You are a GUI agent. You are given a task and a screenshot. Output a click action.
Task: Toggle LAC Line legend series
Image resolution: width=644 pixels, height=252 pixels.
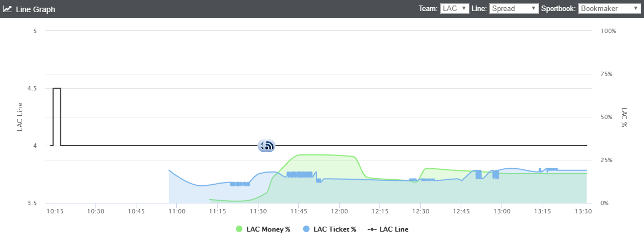388,229
